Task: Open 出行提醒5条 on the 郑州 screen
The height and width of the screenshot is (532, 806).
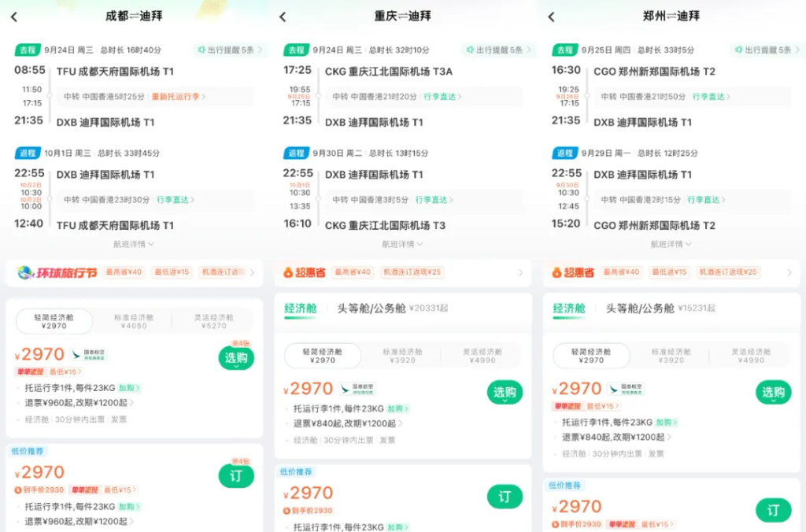Action: [x=767, y=50]
